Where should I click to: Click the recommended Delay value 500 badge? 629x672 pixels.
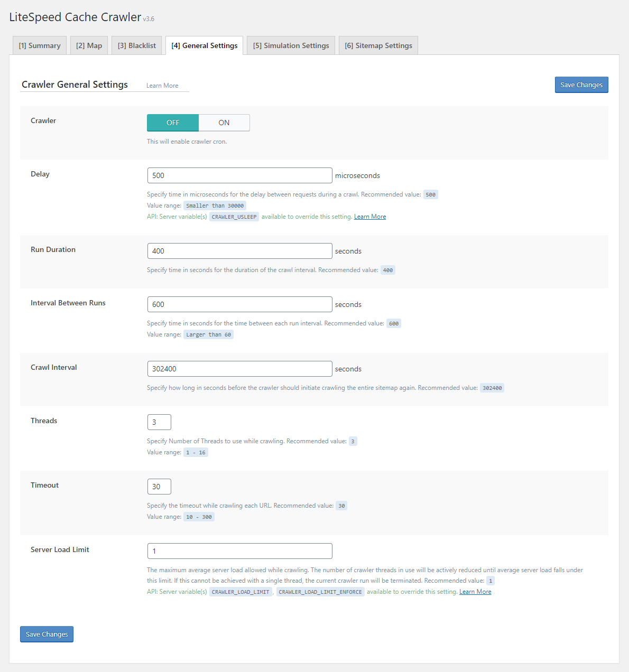coord(431,194)
